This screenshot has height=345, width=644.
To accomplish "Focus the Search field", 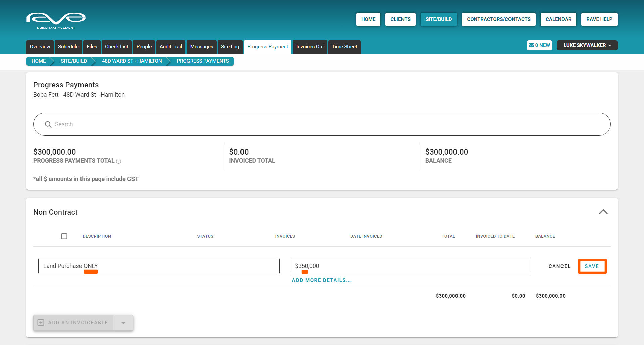I will pyautogui.click(x=322, y=124).
